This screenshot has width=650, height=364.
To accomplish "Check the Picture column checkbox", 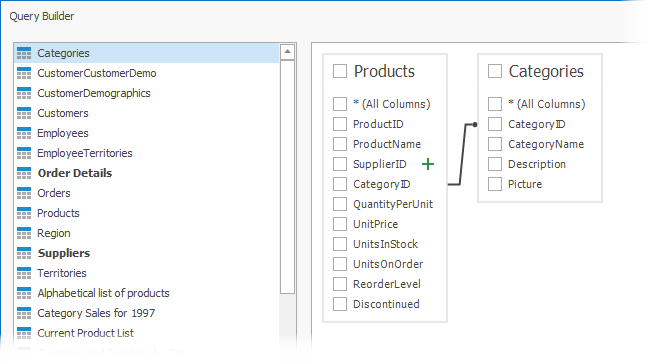I will pos(495,184).
